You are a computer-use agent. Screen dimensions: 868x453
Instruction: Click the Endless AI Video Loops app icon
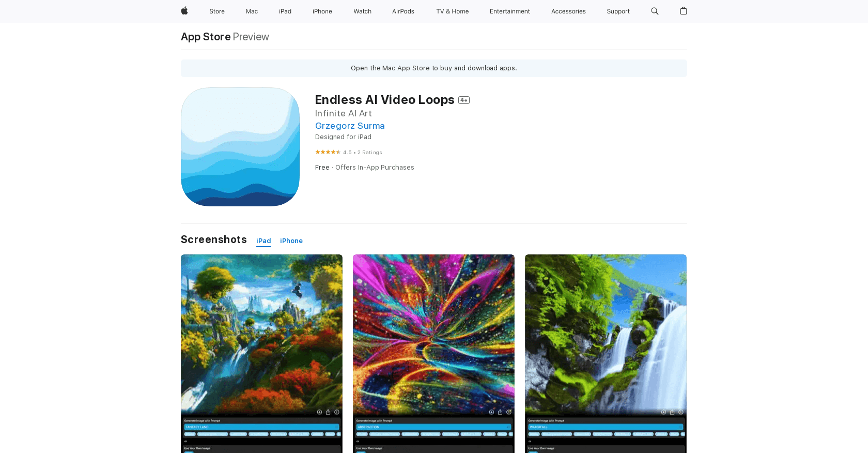pyautogui.click(x=240, y=147)
